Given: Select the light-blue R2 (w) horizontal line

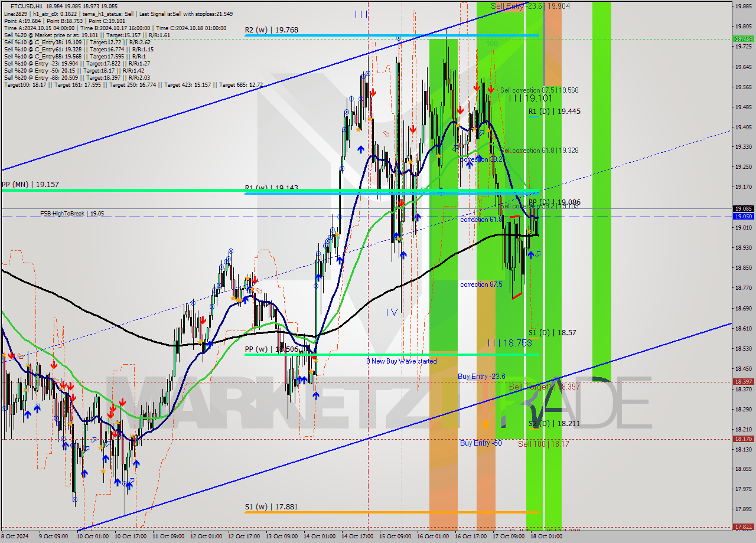Looking at the screenshot, I should 391,35.
